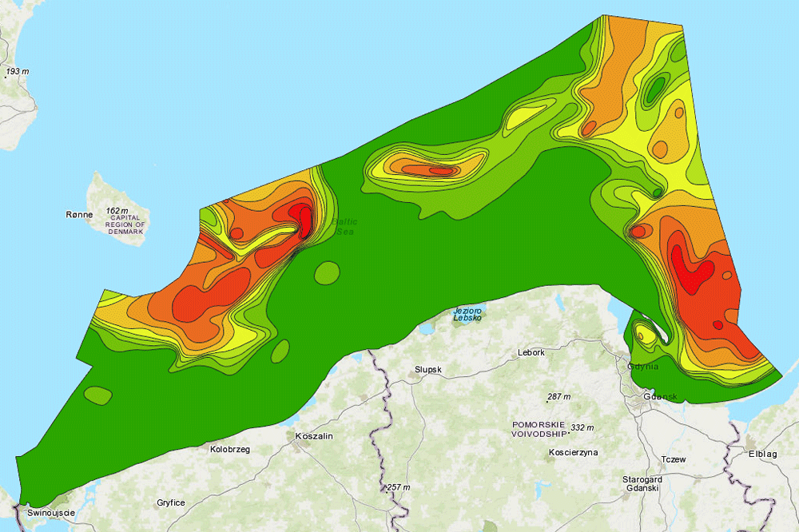799x532 pixels.
Task: Click the Lebork town label
Action: (x=531, y=352)
